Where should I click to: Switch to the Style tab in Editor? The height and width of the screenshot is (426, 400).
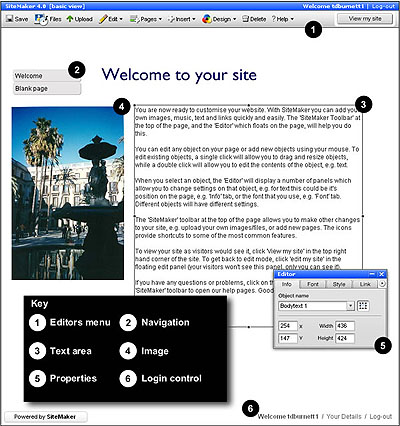[x=339, y=284]
